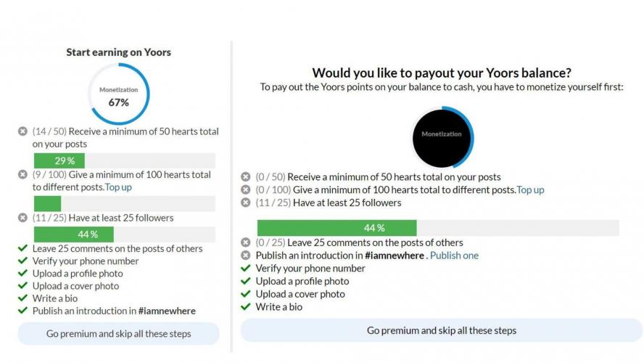644x363 pixels.
Task: Click checkmark beside right 'Upload a profile photo'
Action: tap(246, 281)
